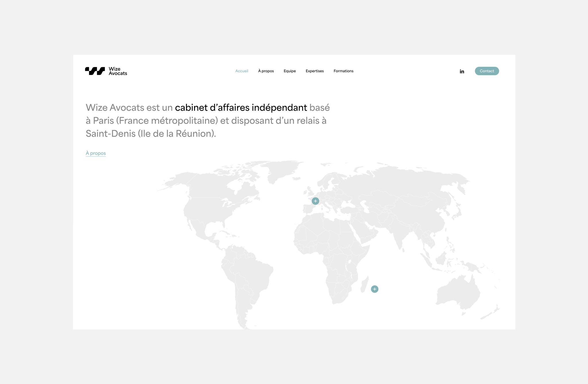Select the Equipe navigation item
Image resolution: width=588 pixels, height=384 pixels.
(289, 71)
